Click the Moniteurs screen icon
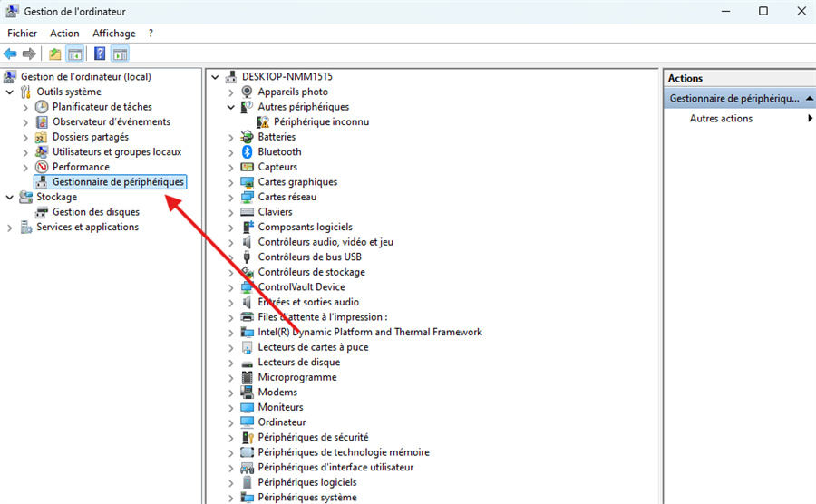 248,407
